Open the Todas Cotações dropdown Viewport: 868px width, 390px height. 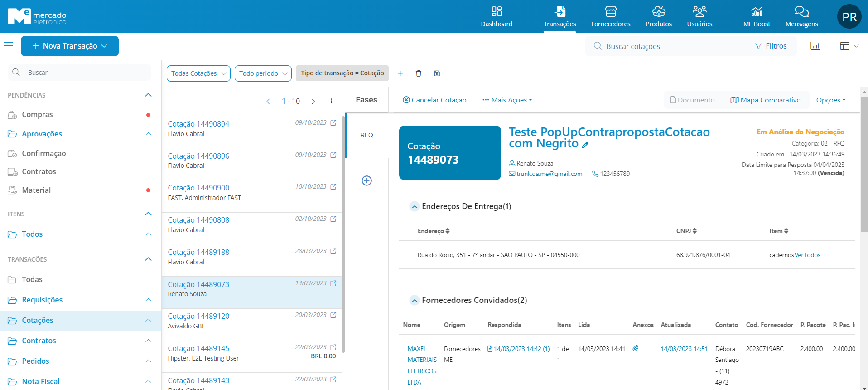pyautogui.click(x=198, y=73)
